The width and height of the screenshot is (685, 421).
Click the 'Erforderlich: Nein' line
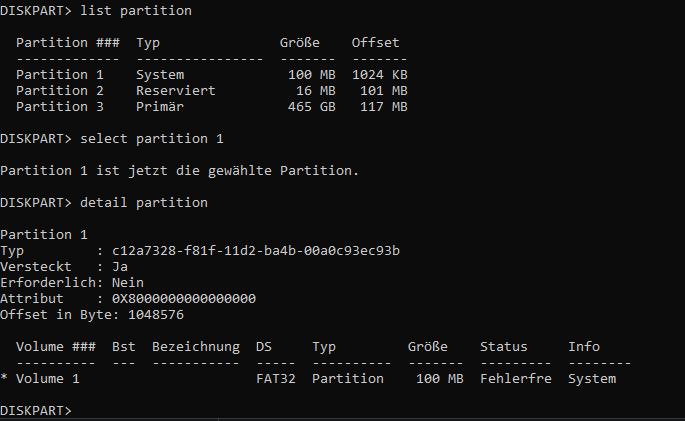(x=72, y=282)
